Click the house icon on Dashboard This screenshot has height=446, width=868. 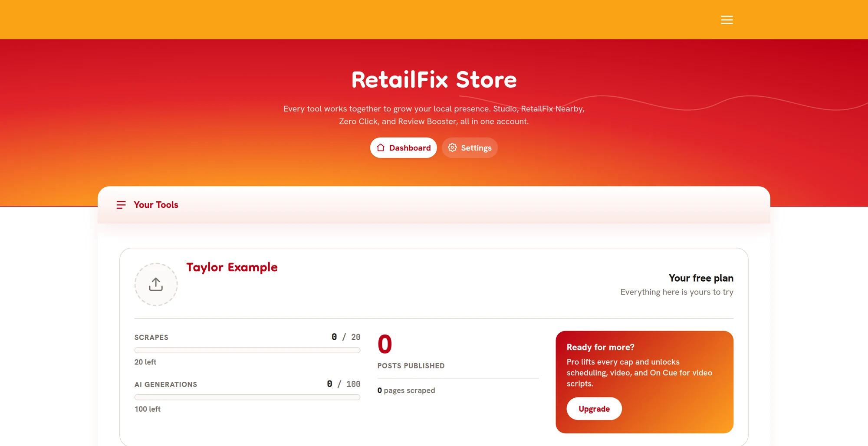[x=381, y=148]
